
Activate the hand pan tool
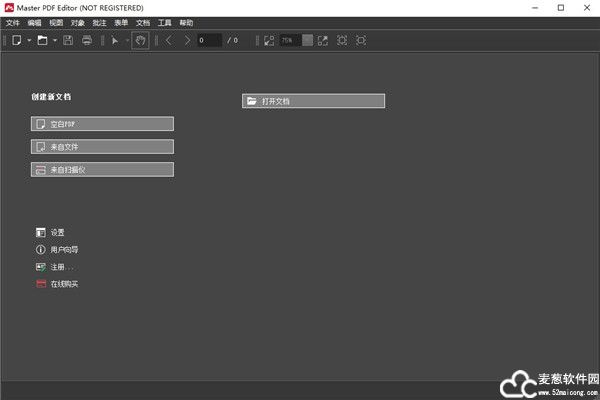(140, 40)
